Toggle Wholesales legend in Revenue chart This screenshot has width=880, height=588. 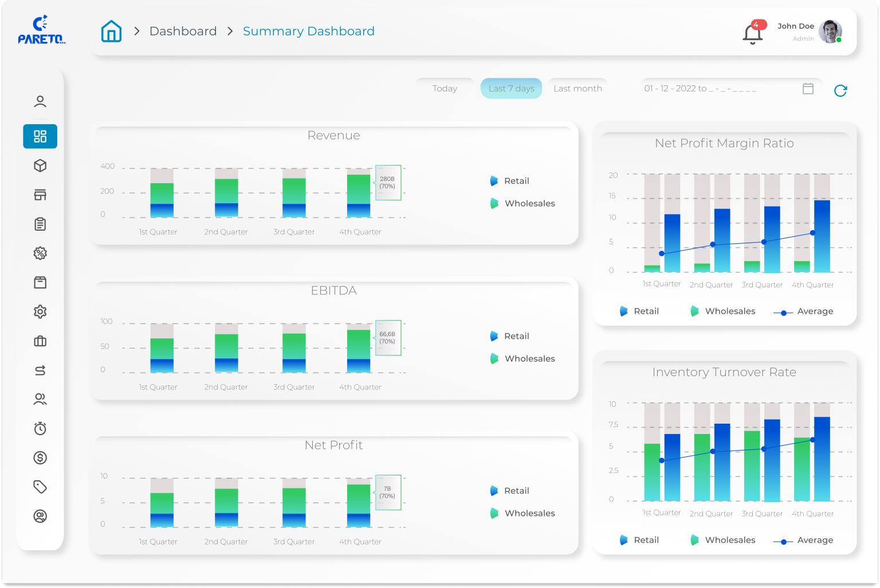[522, 203]
